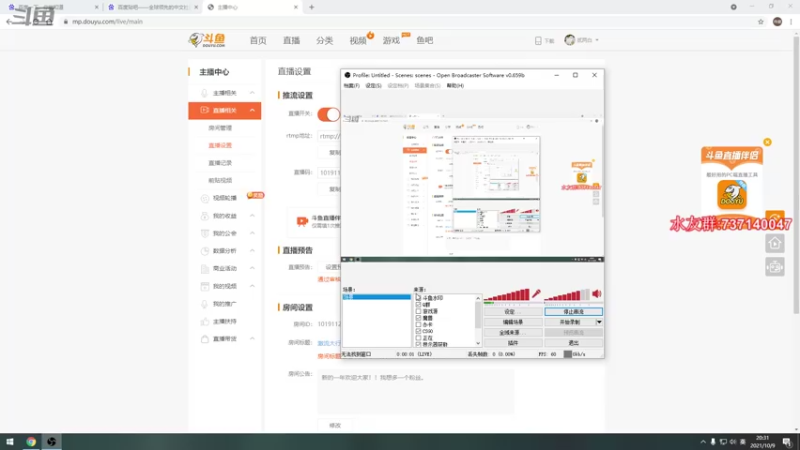This screenshot has width=800, height=450.
Task: Collapse the 直播相关 sidebar section chevron
Action: pos(252,110)
